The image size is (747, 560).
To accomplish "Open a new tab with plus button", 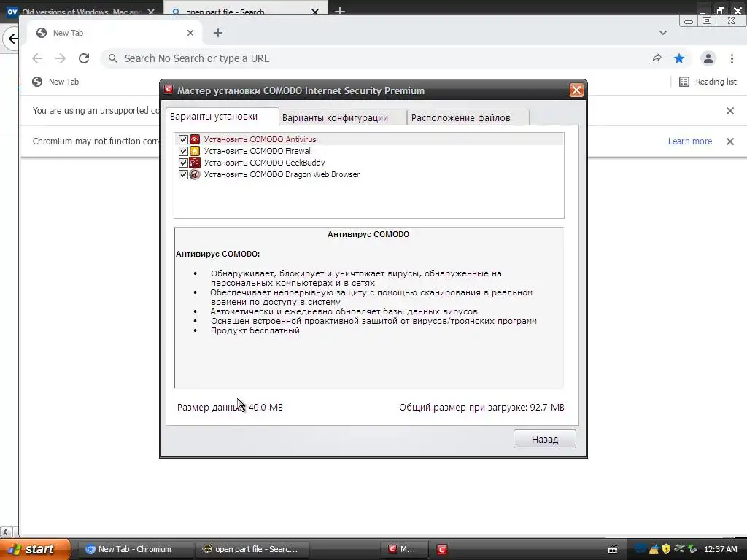I will coord(217,33).
